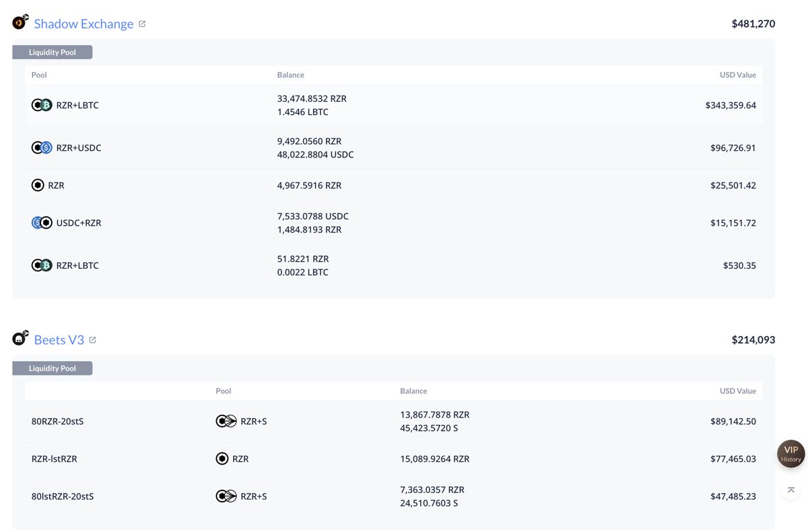Click external link icon beside Shadow Exchange
The width and height of the screenshot is (808, 532).
[x=142, y=24]
